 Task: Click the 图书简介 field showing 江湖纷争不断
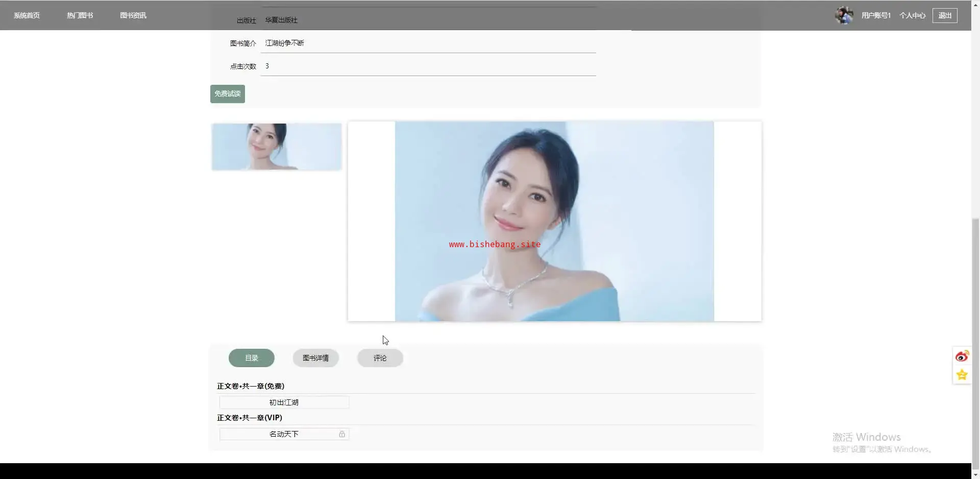pyautogui.click(x=428, y=43)
